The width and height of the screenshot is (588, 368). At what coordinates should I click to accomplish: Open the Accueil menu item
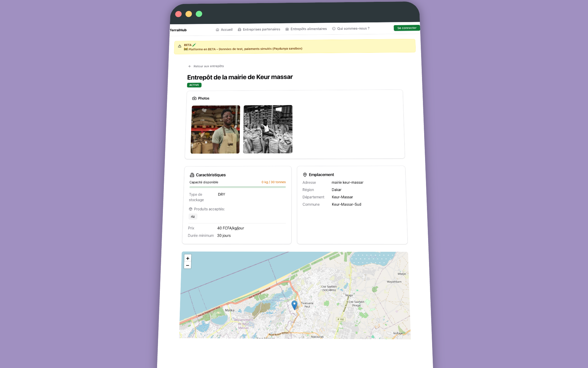[224, 30]
